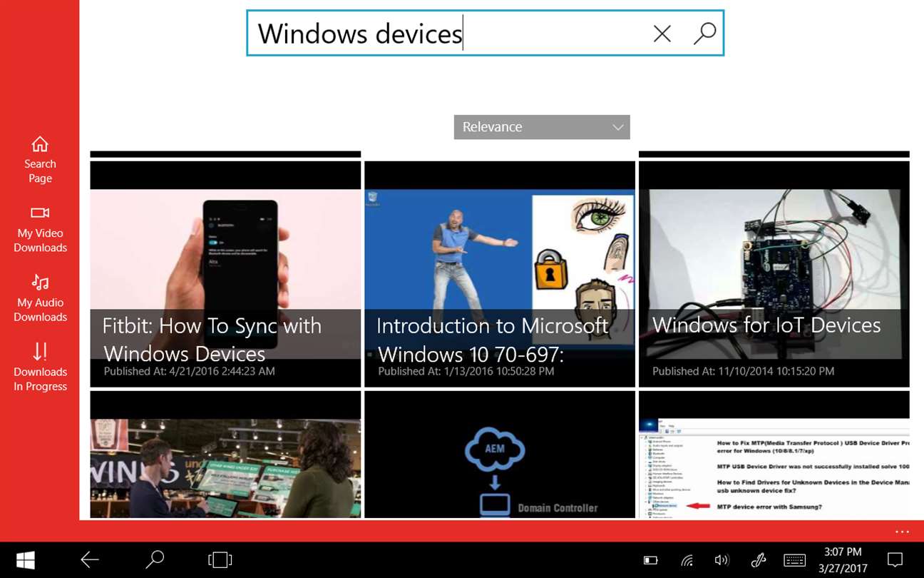
Task: Open Task View on the taskbar
Action: click(220, 560)
